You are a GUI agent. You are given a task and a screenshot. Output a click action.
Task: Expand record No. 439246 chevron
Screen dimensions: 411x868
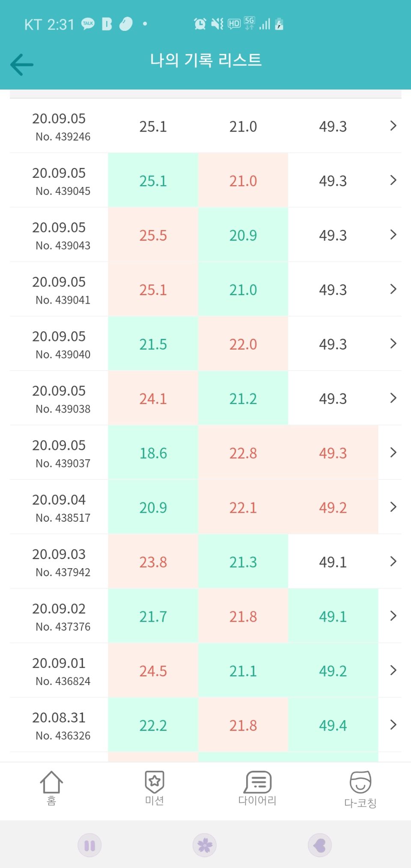393,126
